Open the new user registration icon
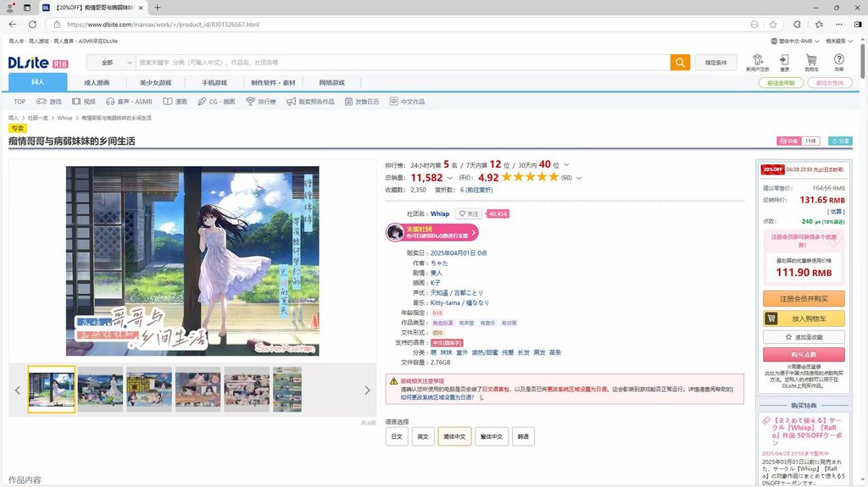Screen dimensions: 868x487 click(757, 63)
